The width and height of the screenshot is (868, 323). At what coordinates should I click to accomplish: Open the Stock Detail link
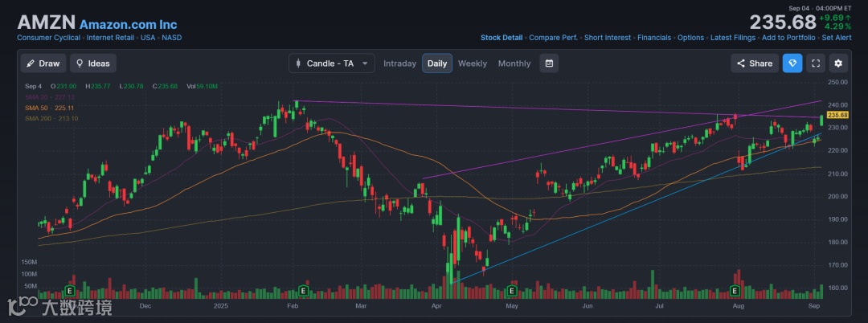[x=501, y=38]
